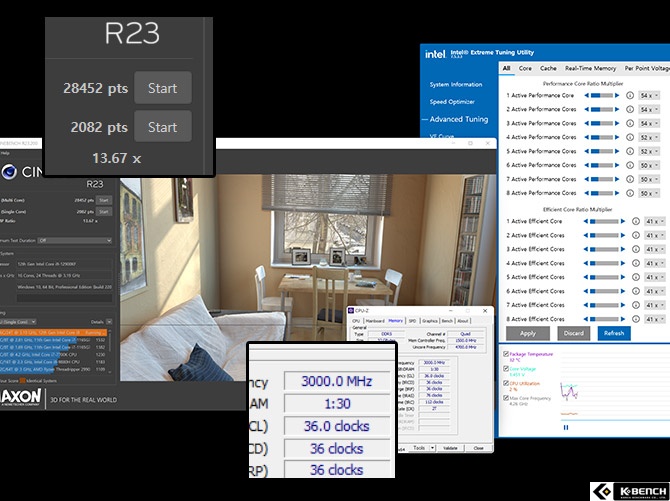Click 7 Active Performance Cores slider

602,179
